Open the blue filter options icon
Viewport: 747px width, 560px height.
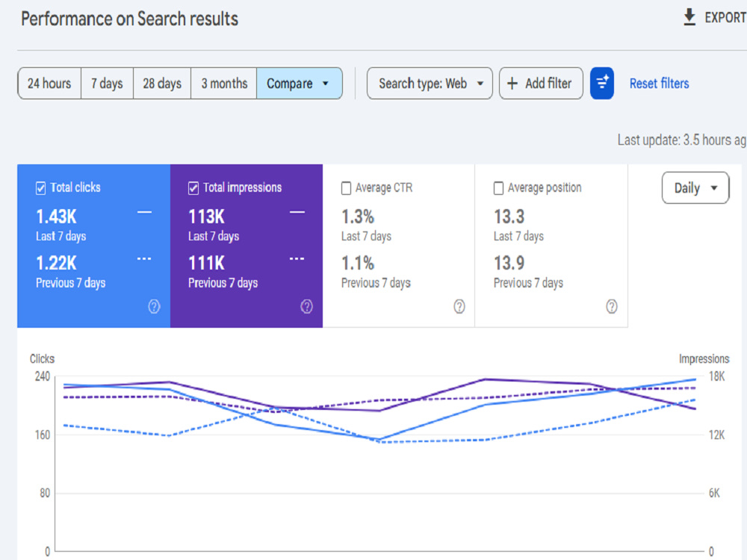(x=601, y=84)
